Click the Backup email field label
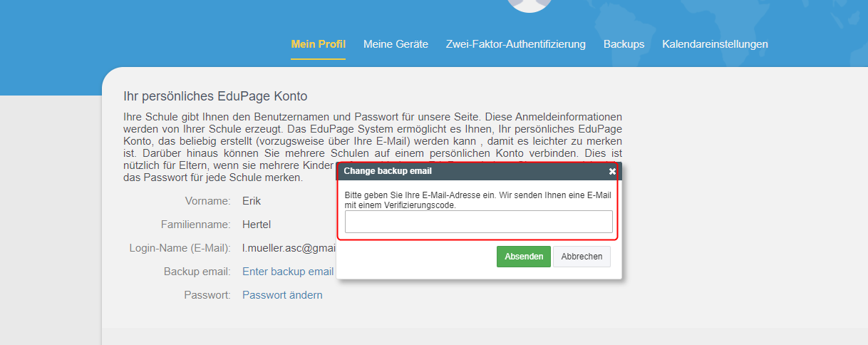 tap(197, 272)
